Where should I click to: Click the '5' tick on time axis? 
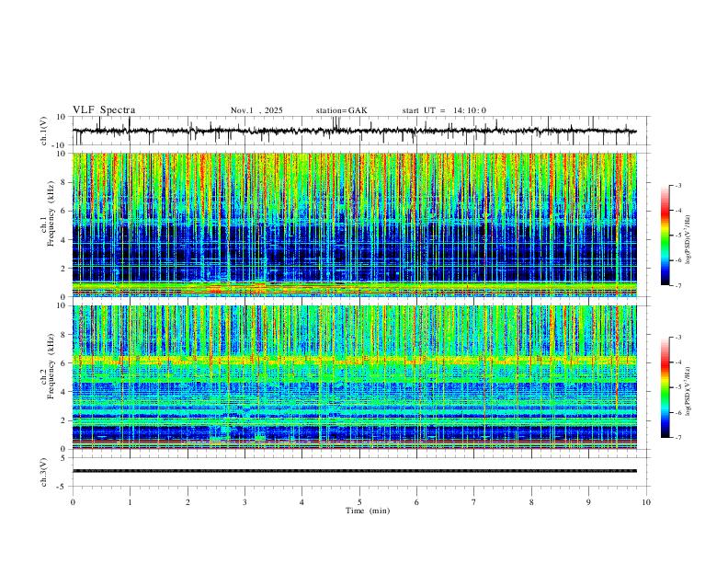(359, 502)
